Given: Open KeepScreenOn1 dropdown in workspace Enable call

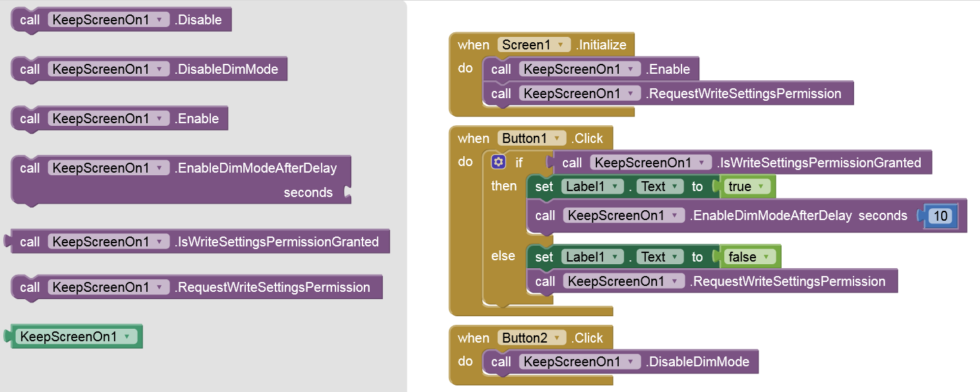Looking at the screenshot, I should coord(631,69).
